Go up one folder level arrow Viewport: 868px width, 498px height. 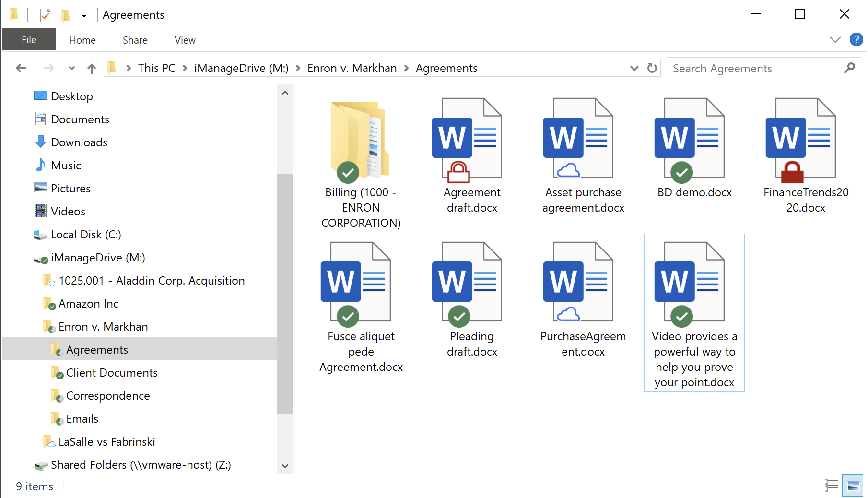point(92,69)
